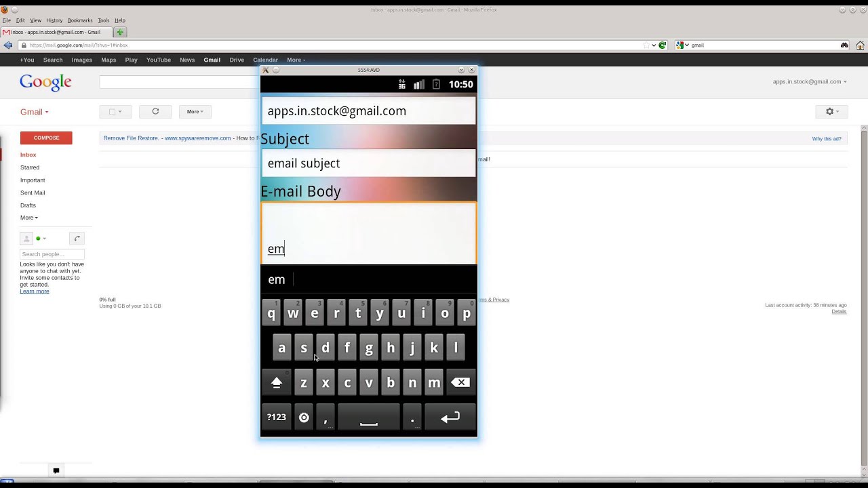The image size is (868, 488).
Task: Expand the More labels list in sidebar
Action: click(29, 218)
